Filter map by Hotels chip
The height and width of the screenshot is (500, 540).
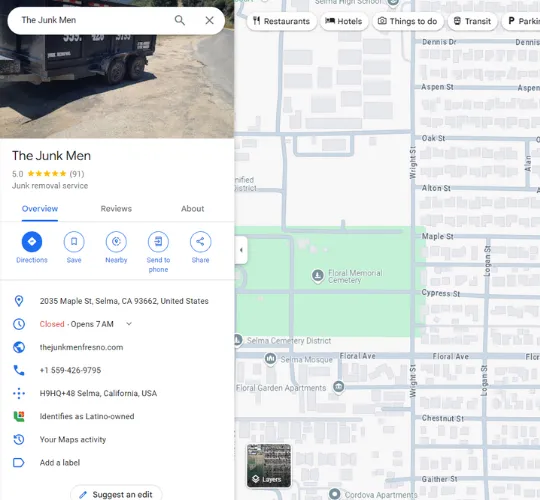[x=344, y=21]
